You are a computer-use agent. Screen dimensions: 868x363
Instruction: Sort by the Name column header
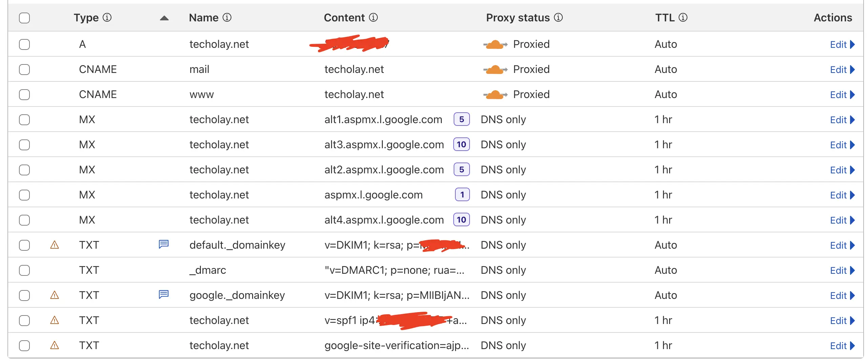pos(204,18)
